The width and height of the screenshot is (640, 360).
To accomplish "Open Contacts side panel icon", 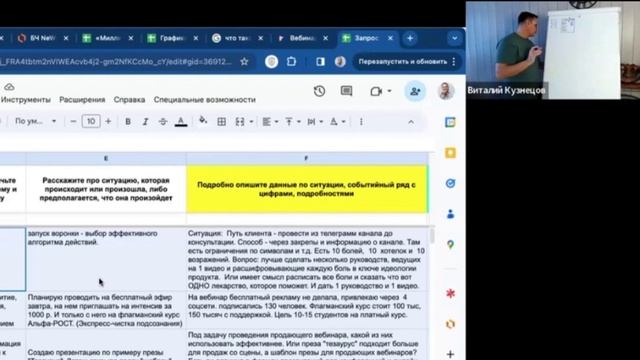I will tap(450, 214).
